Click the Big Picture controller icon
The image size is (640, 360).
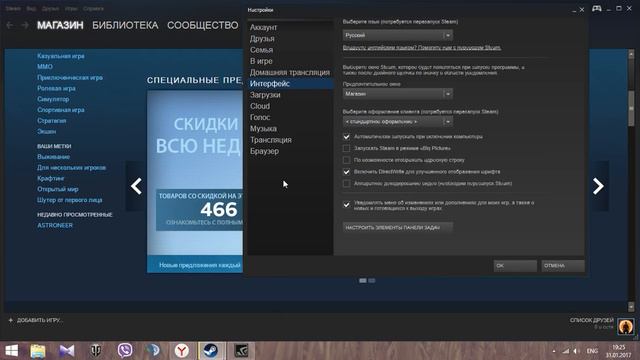point(596,9)
